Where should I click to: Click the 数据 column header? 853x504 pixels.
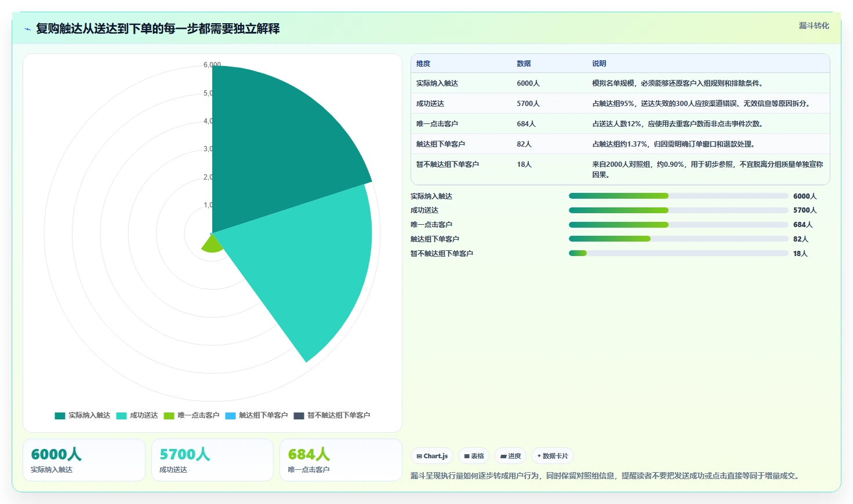[524, 64]
